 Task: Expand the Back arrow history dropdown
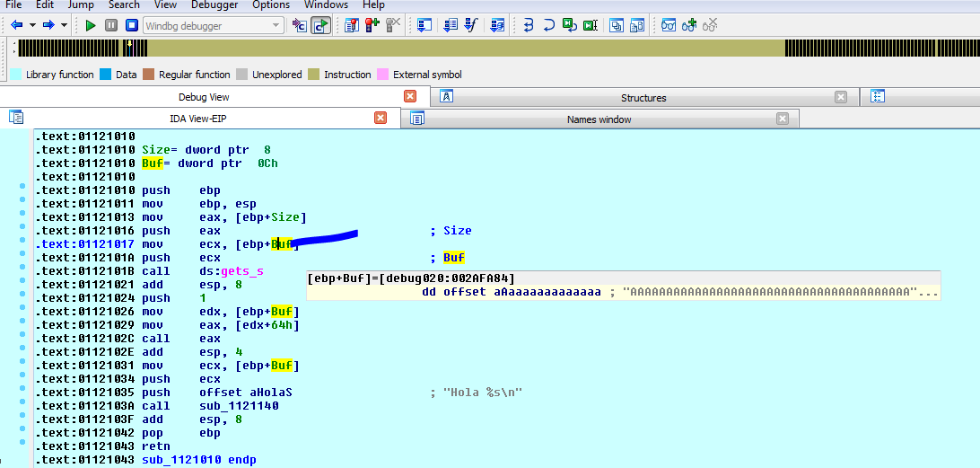[x=33, y=25]
